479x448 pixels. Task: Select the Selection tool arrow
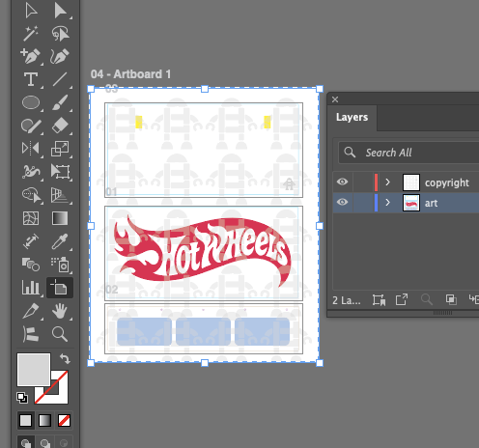[x=31, y=11]
